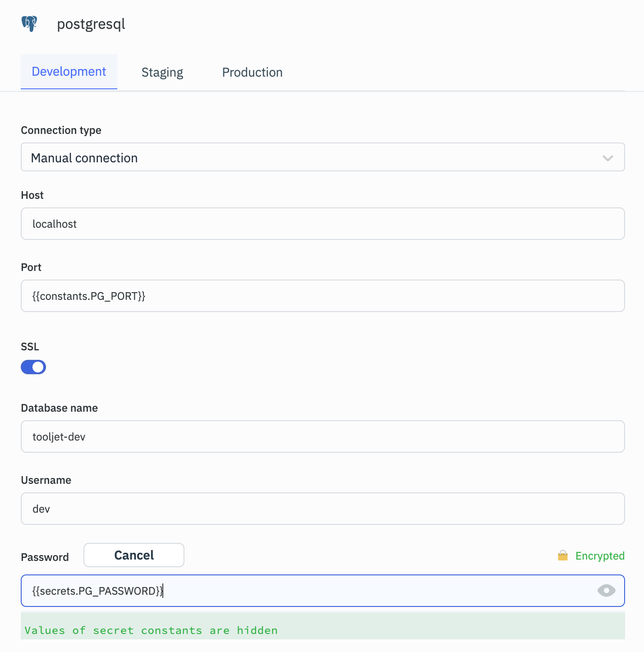Click the chevron on Manual connection selector

click(x=608, y=158)
